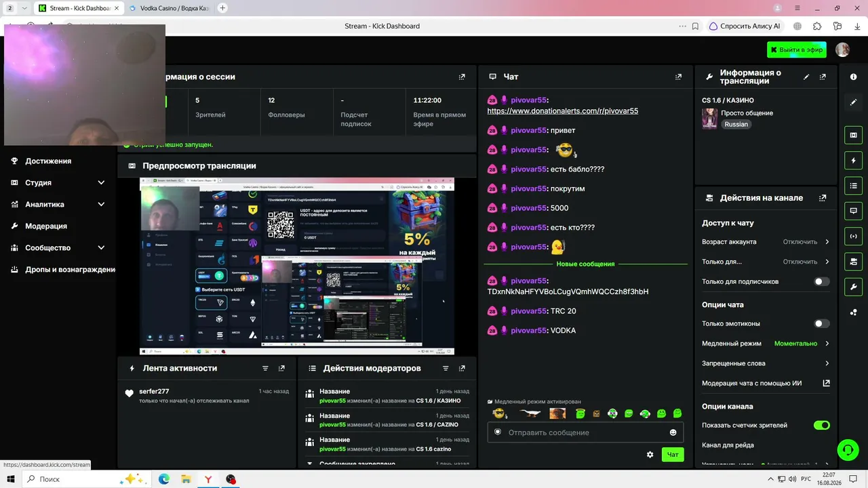Screen dimensions: 868x488
Task: Click the Windows Start button
Action: (11, 479)
